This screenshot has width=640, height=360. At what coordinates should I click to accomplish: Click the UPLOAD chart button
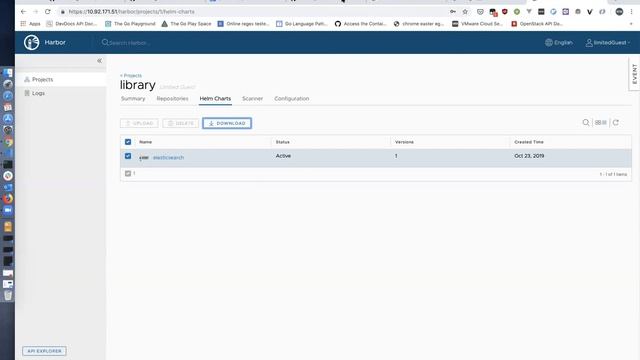[x=139, y=123]
